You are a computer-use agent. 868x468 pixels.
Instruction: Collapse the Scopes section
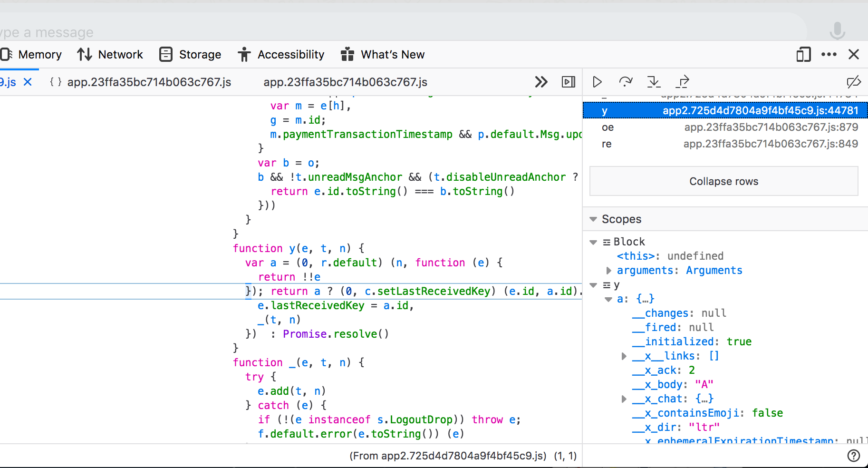[593, 219]
